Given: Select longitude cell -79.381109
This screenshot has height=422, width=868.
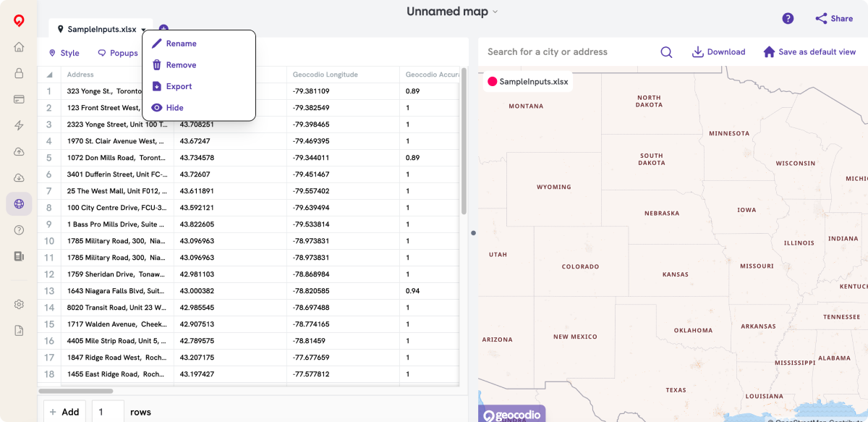Looking at the screenshot, I should 343,91.
